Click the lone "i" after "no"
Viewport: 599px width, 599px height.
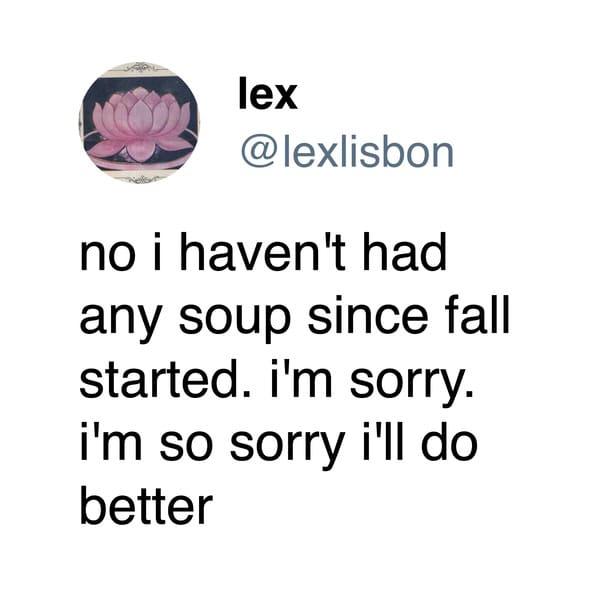point(156,252)
